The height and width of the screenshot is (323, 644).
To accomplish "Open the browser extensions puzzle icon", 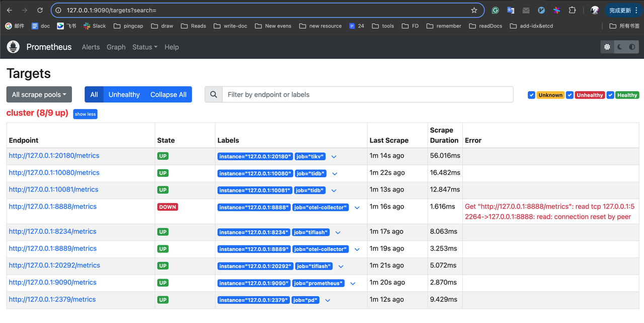I will (x=572, y=10).
